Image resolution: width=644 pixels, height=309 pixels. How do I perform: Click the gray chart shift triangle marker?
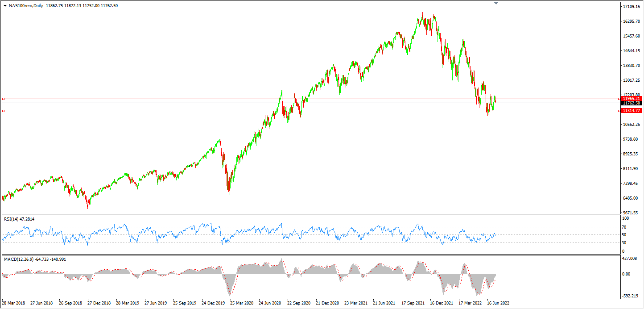(496, 4)
